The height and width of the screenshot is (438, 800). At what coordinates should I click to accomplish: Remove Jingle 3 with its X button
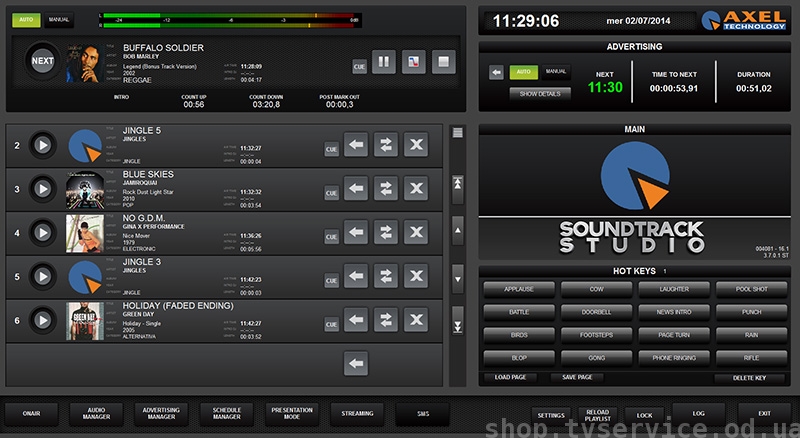[416, 276]
